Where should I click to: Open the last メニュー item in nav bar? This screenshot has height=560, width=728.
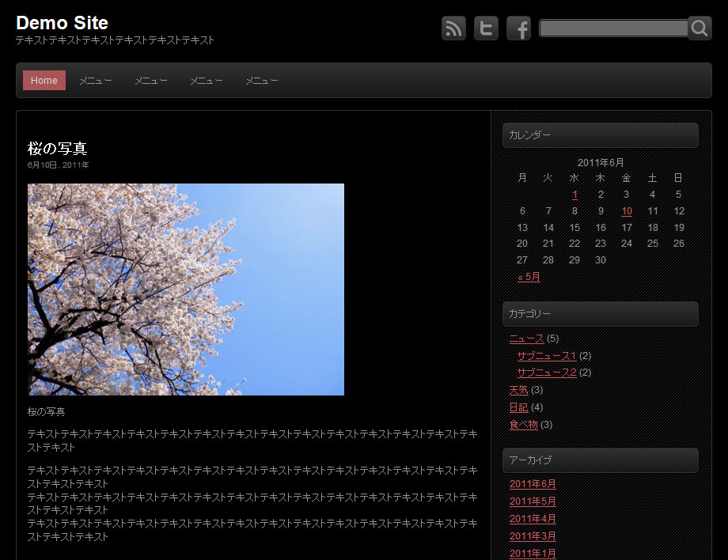[x=262, y=81]
